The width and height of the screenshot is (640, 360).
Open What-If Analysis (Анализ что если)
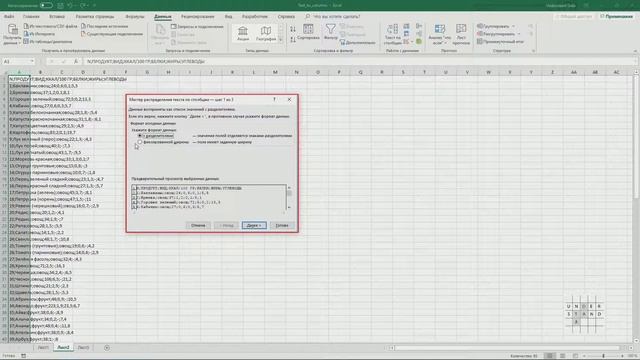[440, 34]
